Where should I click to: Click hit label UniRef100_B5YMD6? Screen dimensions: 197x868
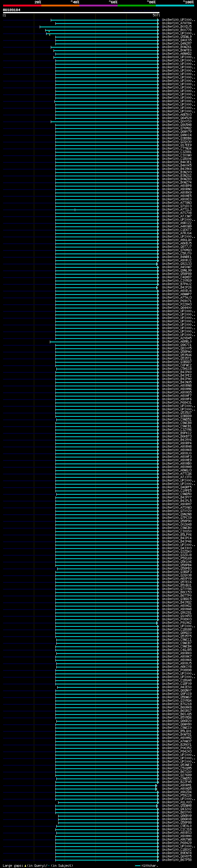click(x=176, y=717)
